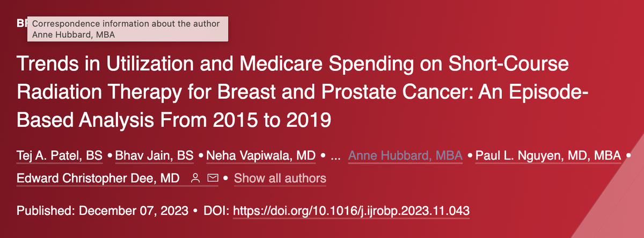644x238 pixels.
Task: Click the partially hidden bold label beside tooltip
Action: (x=21, y=24)
